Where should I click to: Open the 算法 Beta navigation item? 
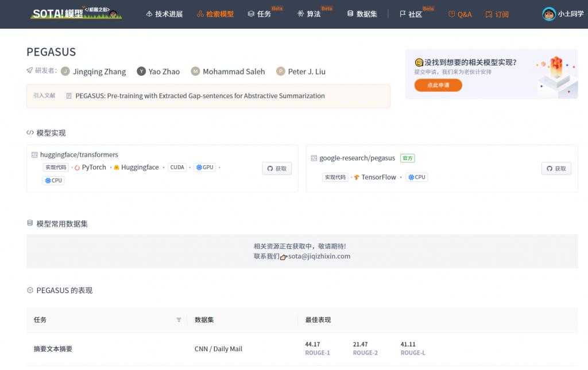point(309,14)
